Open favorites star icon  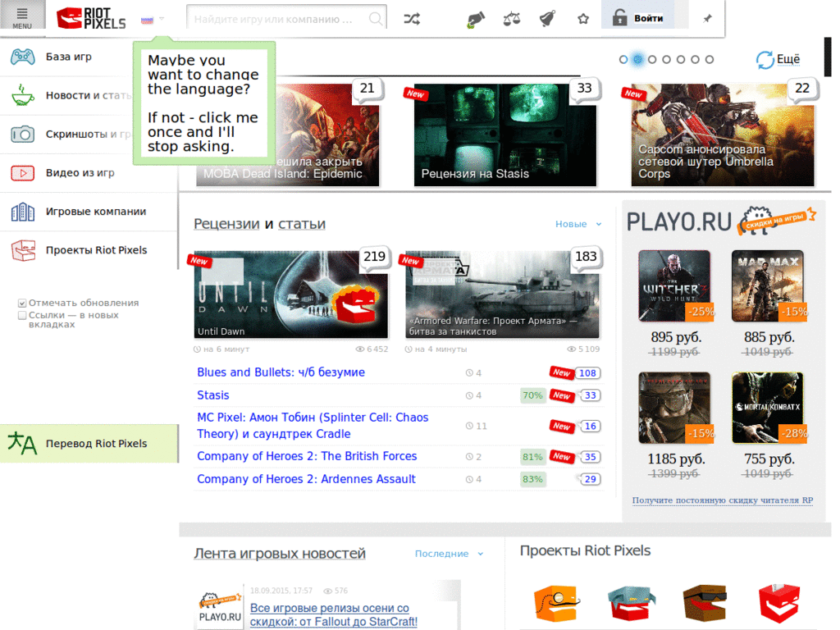coord(583,20)
